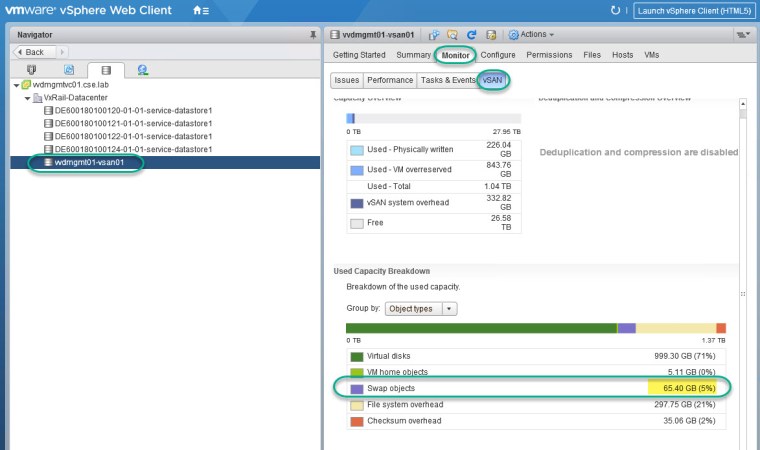
Task: Click the refresh icon in top bar
Action: pyautogui.click(x=615, y=11)
